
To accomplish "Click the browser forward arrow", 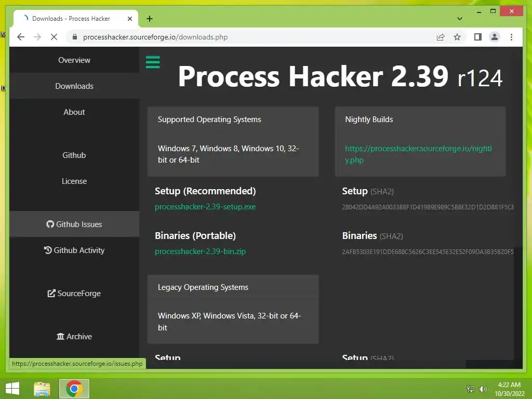I will point(37,37).
